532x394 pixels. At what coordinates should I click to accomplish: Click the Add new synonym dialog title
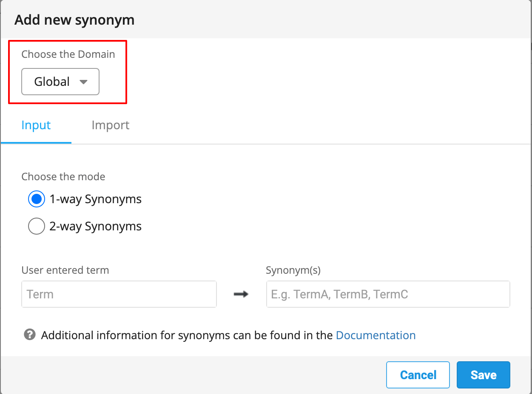pos(74,19)
